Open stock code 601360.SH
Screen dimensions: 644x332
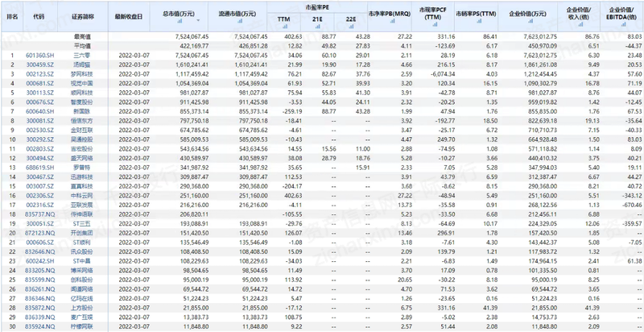pyautogui.click(x=38, y=55)
